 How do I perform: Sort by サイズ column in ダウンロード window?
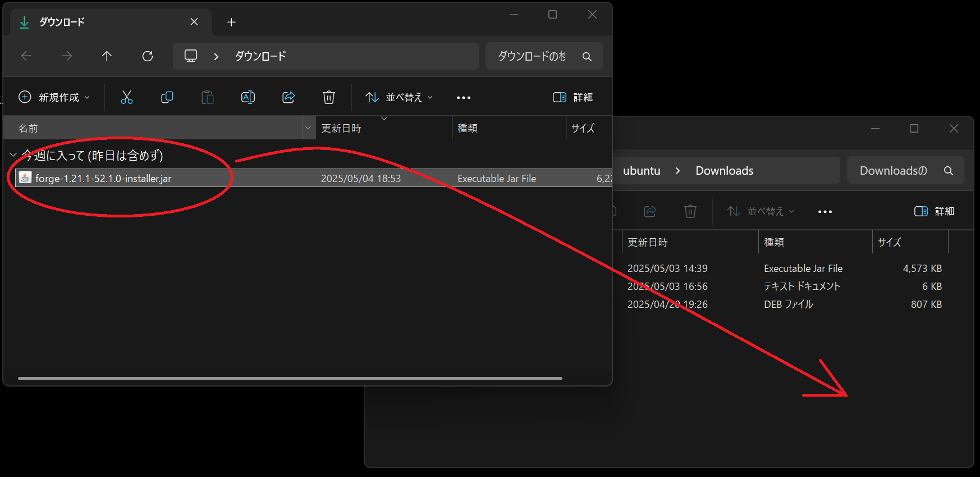(x=589, y=128)
